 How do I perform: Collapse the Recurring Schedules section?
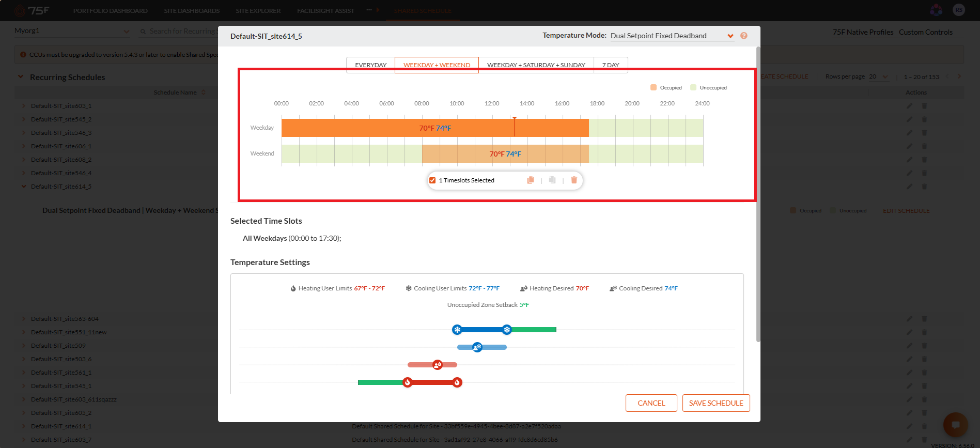pos(21,77)
